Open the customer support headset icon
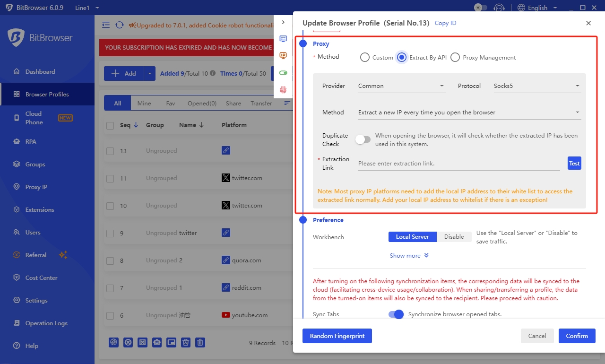605x364 pixels. [x=499, y=8]
